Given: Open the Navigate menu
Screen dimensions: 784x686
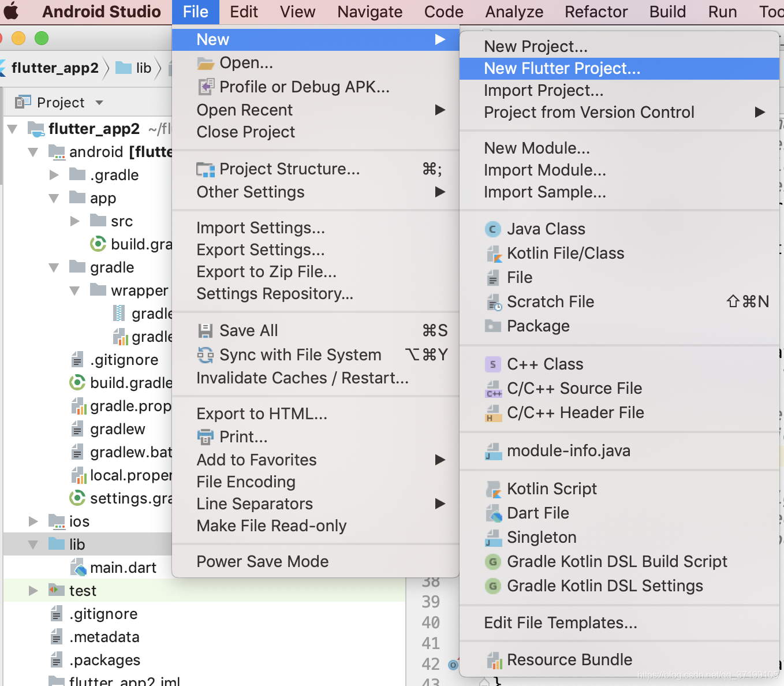Looking at the screenshot, I should click(x=369, y=12).
